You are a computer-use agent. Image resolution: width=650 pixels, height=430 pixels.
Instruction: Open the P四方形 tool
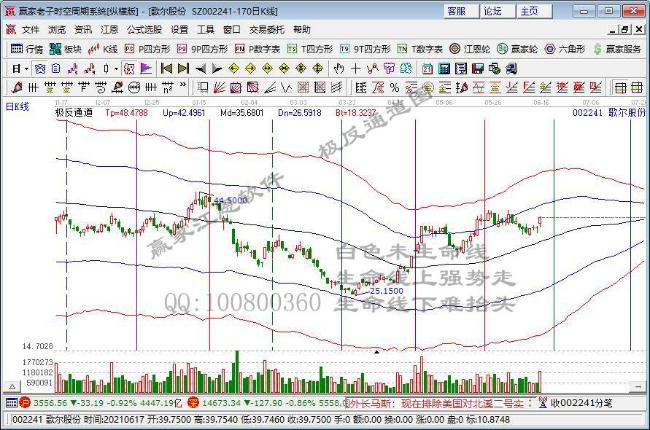tap(147, 49)
